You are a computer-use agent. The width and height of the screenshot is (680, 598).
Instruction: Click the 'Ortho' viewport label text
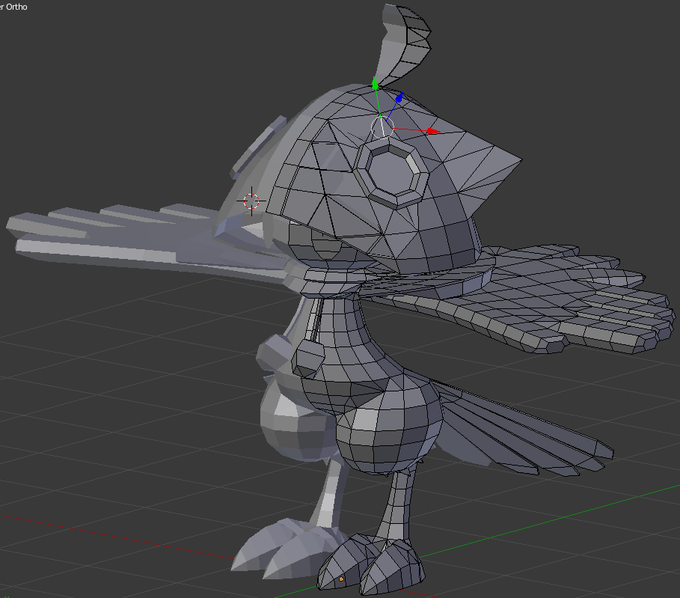pos(16,7)
